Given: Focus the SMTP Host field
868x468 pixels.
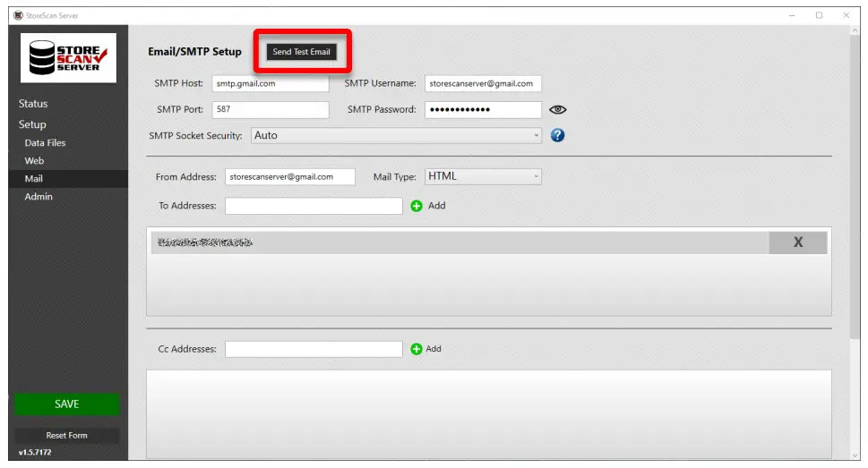Looking at the screenshot, I should [x=271, y=83].
